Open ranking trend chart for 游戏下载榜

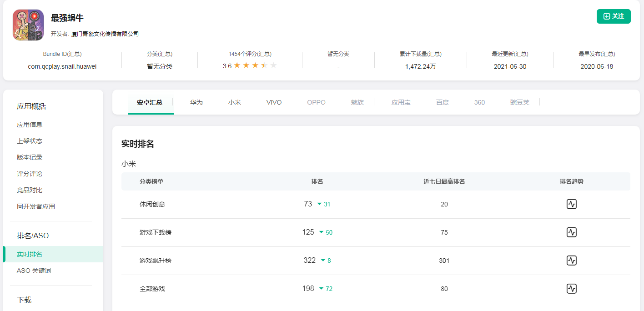point(571,232)
